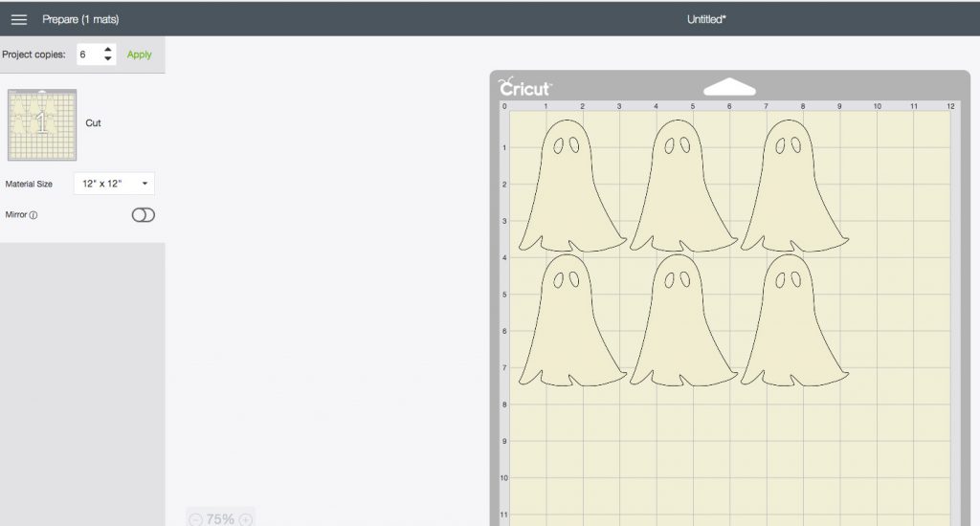
Task: Zoom in with the plus icon
Action: pos(246,519)
